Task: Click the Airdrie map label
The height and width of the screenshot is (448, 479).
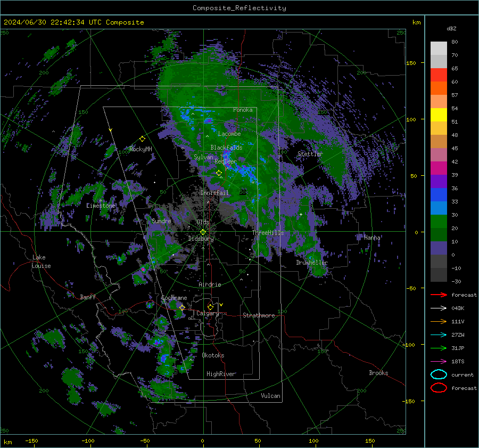Action: 210,284
